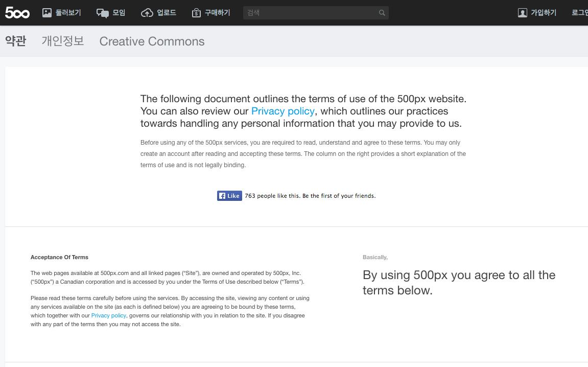Focus the 검색 search field
Image resolution: width=588 pixels, height=367 pixels.
click(316, 13)
